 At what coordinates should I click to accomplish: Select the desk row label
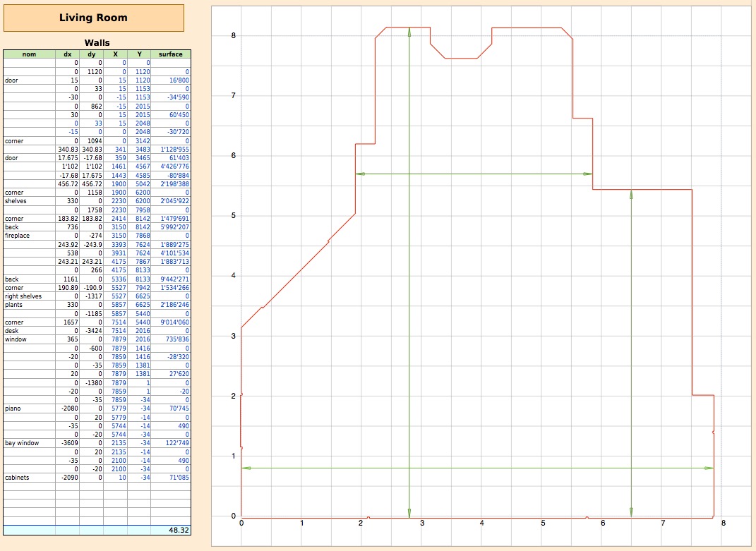[11, 331]
